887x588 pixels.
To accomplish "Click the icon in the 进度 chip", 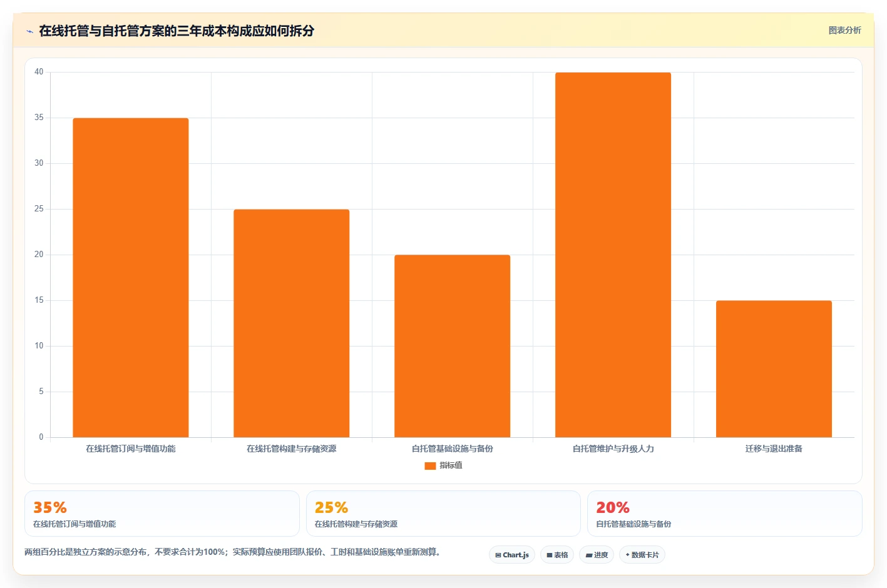I will pos(589,555).
